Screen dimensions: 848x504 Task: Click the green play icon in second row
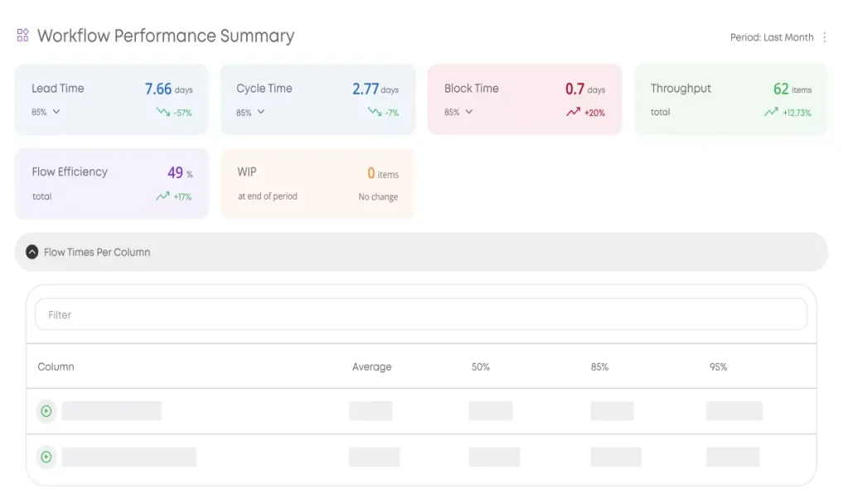coord(46,457)
